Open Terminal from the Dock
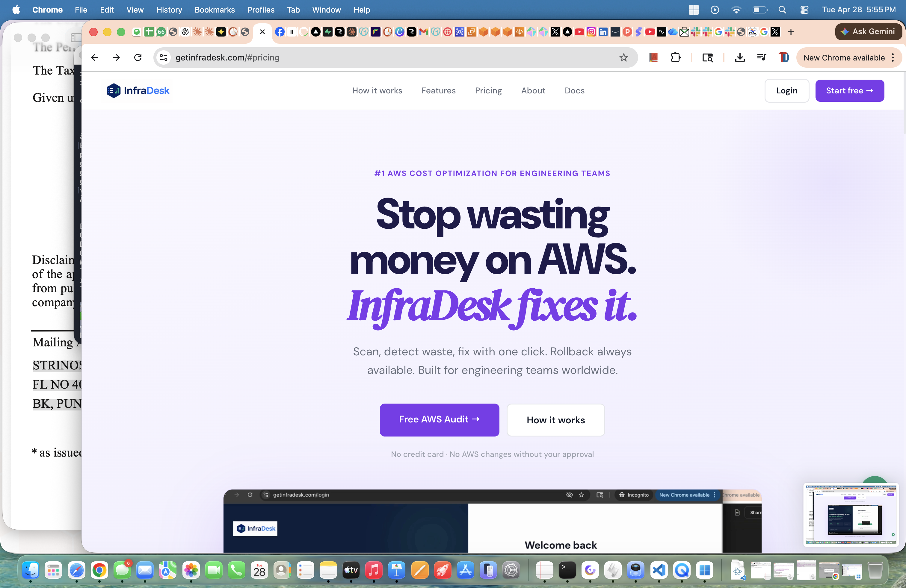Viewport: 906px width, 588px height. point(567,570)
